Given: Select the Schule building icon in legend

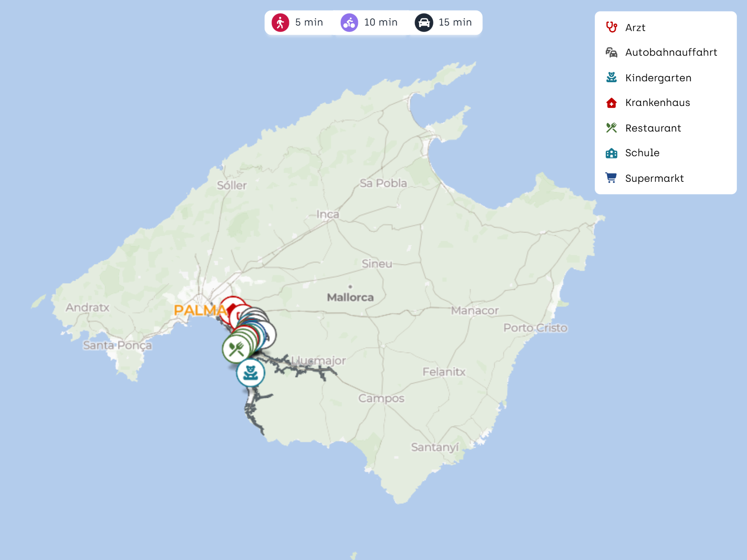Looking at the screenshot, I should click(611, 153).
